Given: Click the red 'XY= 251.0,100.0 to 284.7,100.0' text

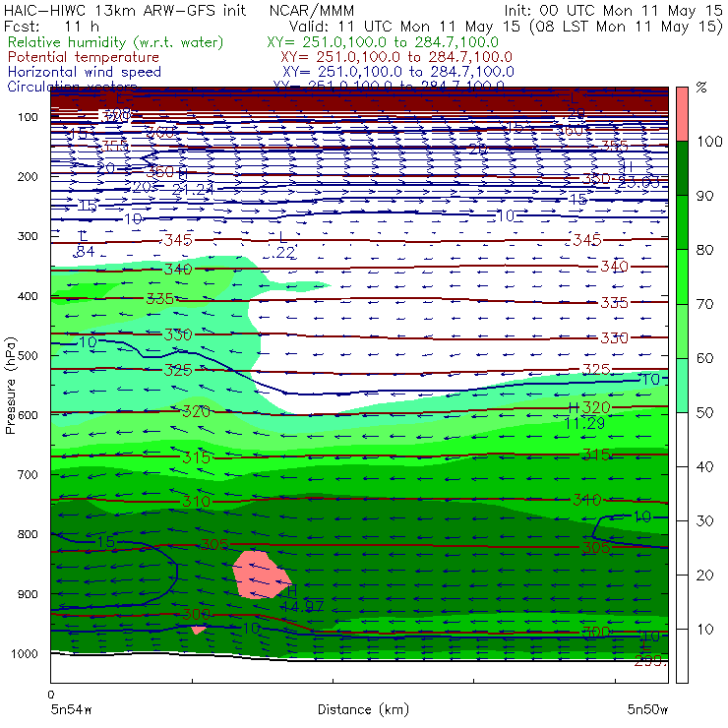Looking at the screenshot, I should coord(396,57).
